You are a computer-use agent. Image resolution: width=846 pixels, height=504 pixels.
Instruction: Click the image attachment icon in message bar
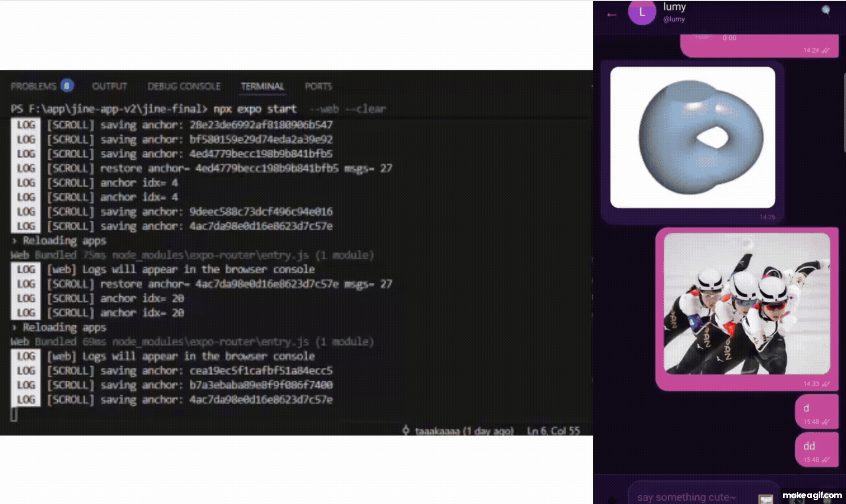pos(765,499)
